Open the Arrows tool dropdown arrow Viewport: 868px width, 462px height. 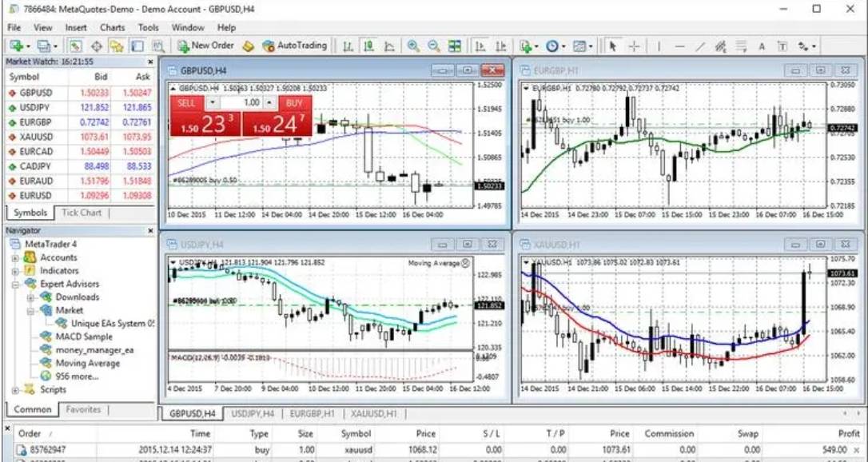point(813,46)
